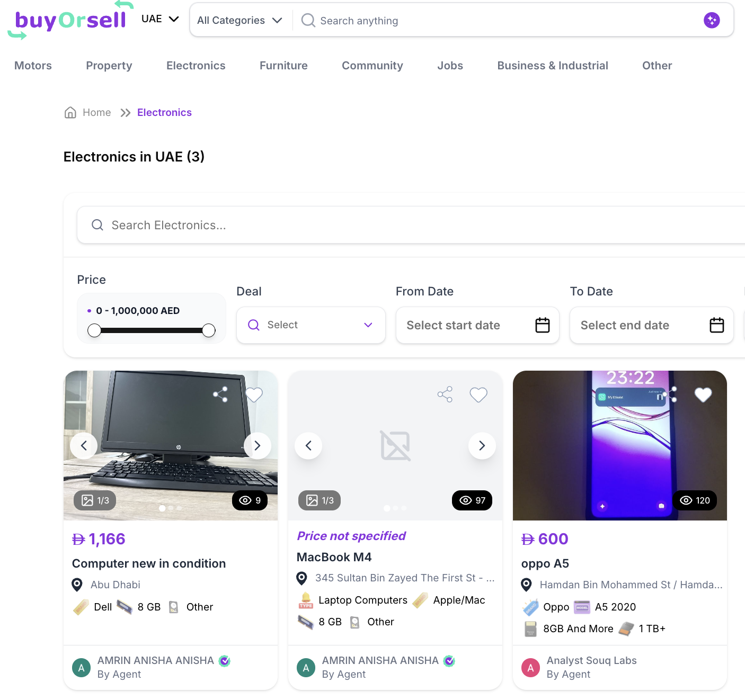Open the UAE country selector
This screenshot has width=745, height=700.
160,19
